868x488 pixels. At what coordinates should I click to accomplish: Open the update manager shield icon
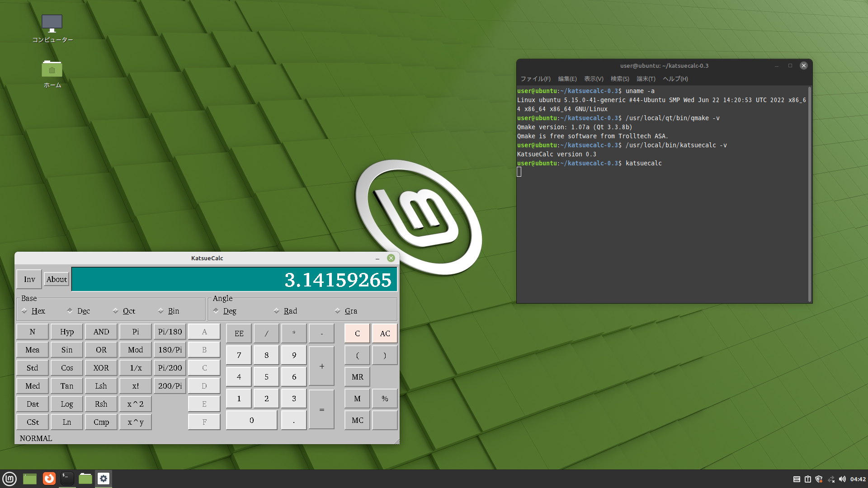coord(819,479)
